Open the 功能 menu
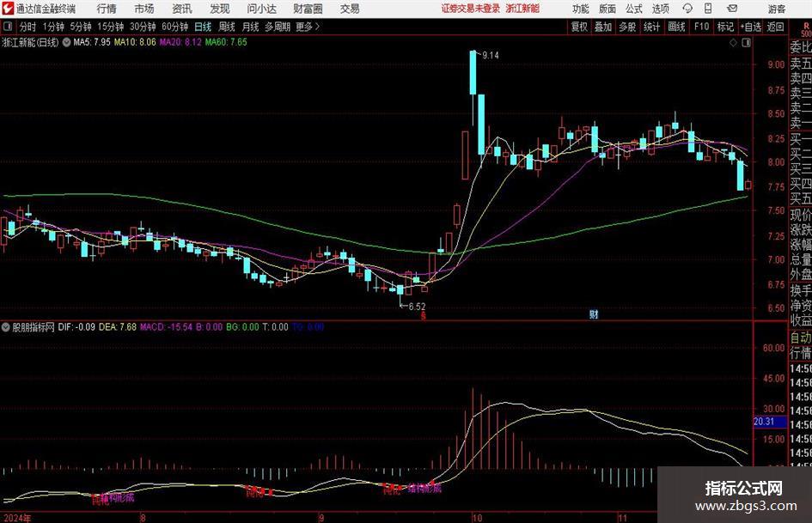The image size is (812, 523). coord(581,9)
